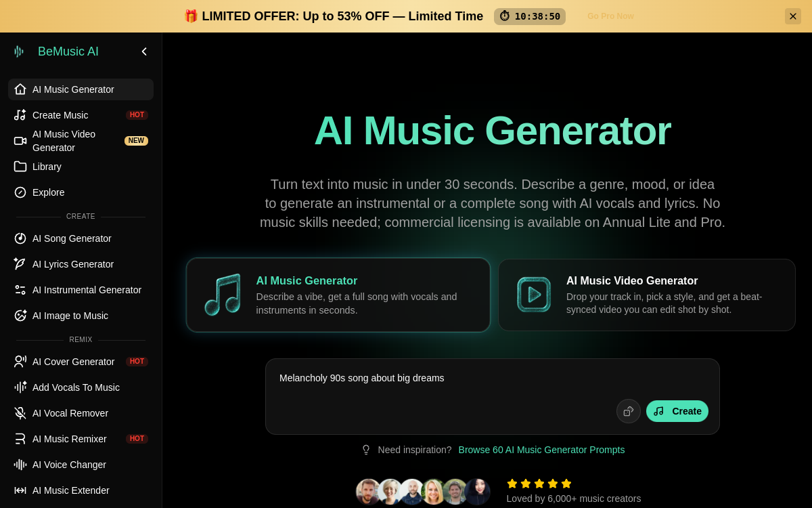812x508 pixels.
Task: Click 'Loved by 6,000+ music creators' text
Action: (574, 499)
